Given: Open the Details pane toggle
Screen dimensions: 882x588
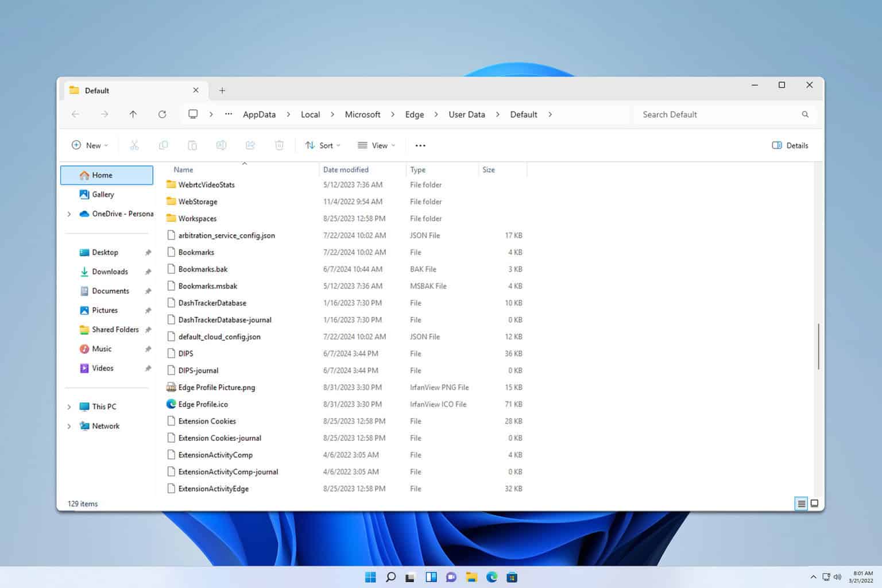Looking at the screenshot, I should point(789,145).
